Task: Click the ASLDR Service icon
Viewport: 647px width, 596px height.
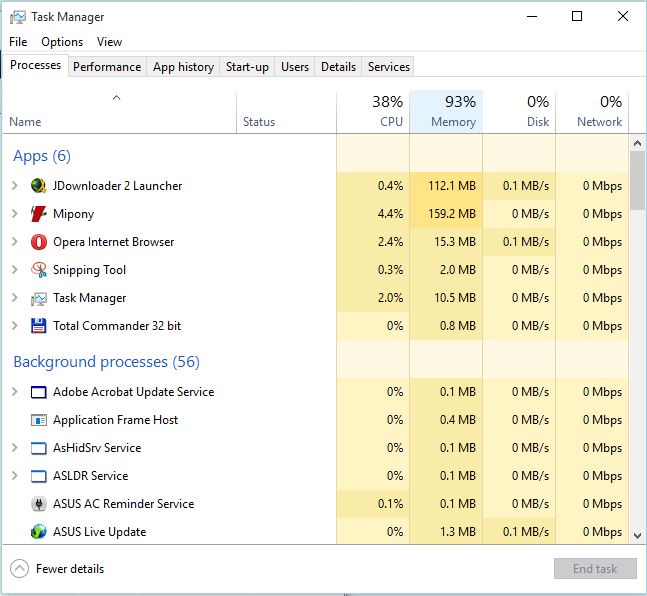Action: (38, 476)
